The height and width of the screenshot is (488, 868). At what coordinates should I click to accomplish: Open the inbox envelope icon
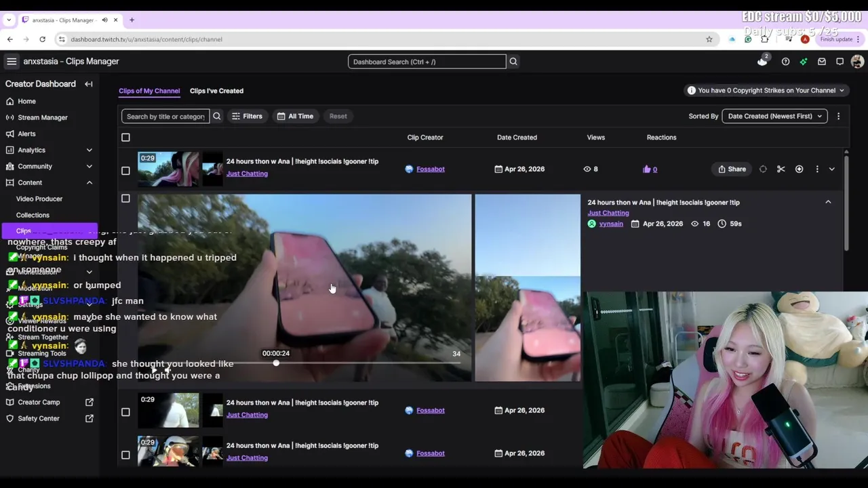tap(822, 62)
